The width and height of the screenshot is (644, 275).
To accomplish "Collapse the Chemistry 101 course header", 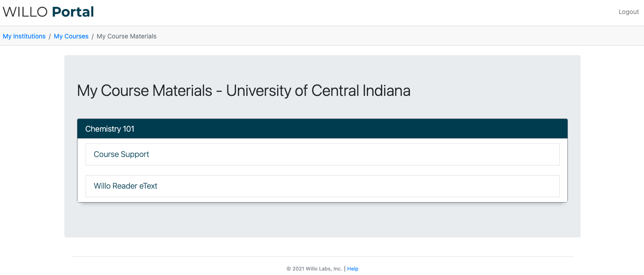I will coord(322,129).
